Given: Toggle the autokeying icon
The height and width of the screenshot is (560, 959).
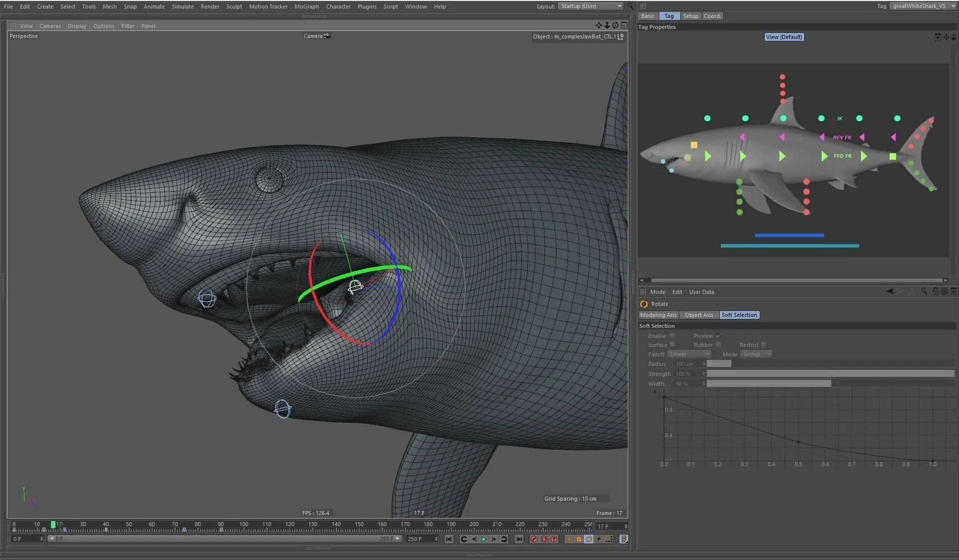Looking at the screenshot, I should tap(544, 539).
